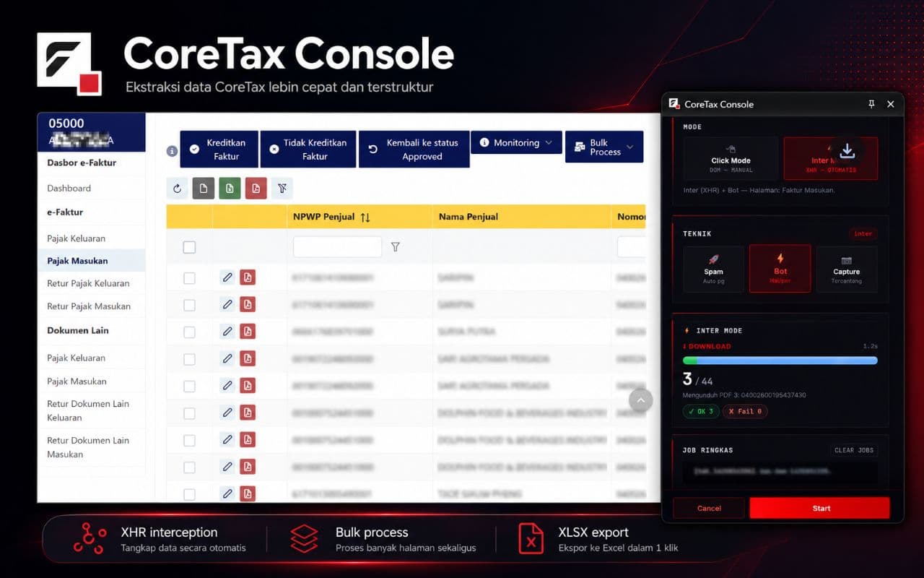Click the CLEAR JOBS button
The height and width of the screenshot is (578, 924).
[x=854, y=450]
